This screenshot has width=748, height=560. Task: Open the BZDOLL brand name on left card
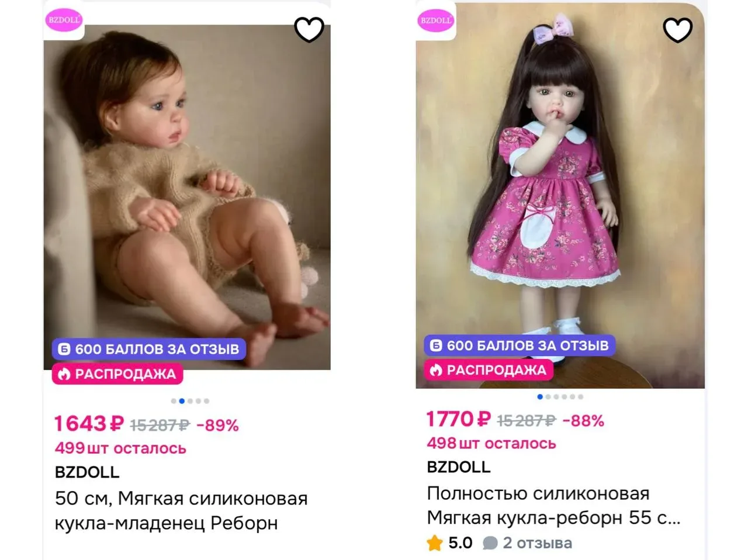pos(87,472)
